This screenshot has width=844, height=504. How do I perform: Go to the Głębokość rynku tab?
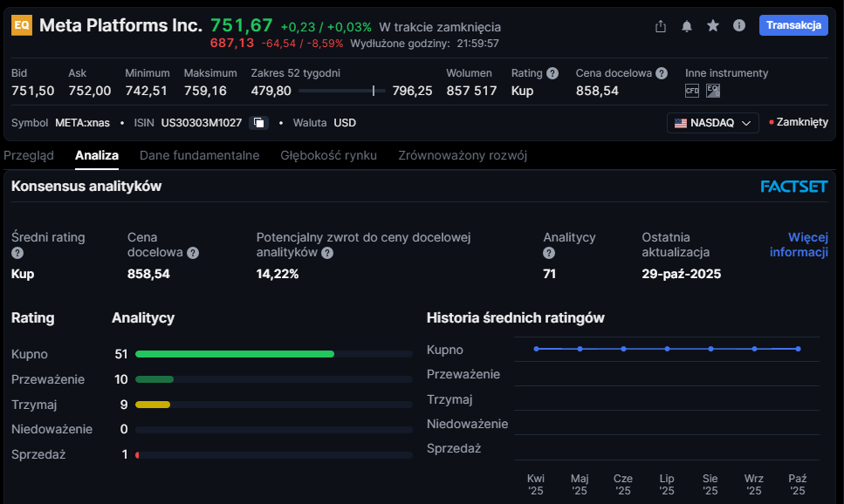[x=328, y=155]
